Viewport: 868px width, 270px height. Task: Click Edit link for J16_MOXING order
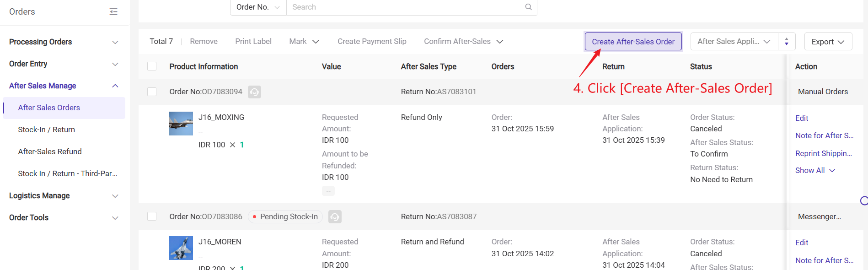tap(801, 118)
